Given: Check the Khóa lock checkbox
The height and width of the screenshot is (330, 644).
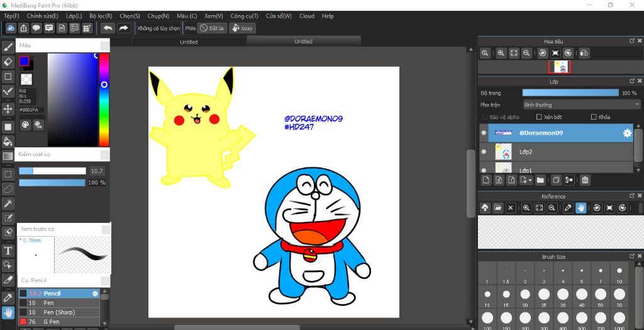Looking at the screenshot, I should pyautogui.click(x=594, y=117).
